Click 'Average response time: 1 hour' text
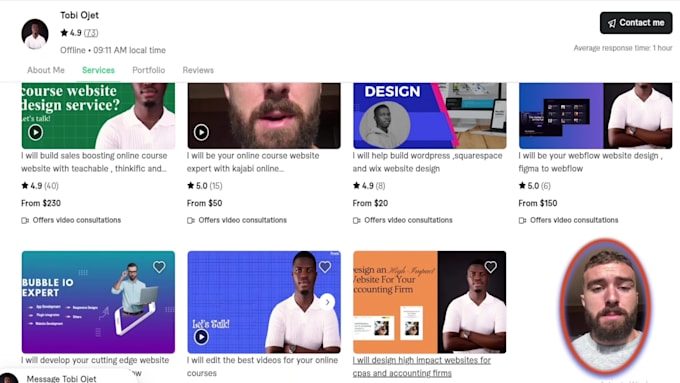 (x=623, y=48)
